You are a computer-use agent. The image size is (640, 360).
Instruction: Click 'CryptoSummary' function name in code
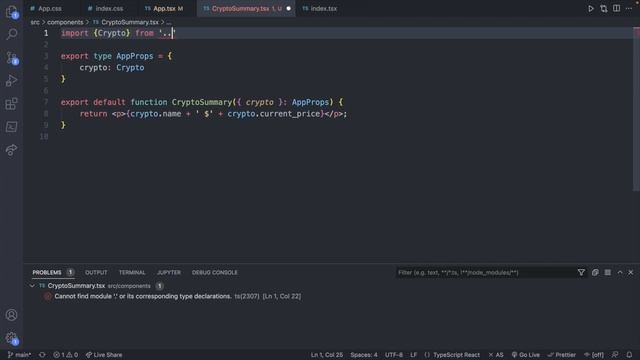pyautogui.click(x=202, y=102)
